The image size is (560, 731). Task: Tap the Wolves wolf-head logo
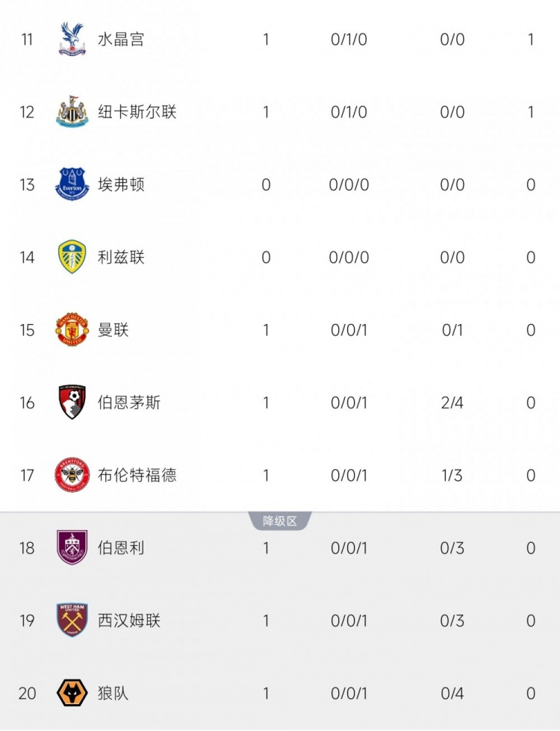tap(72, 693)
